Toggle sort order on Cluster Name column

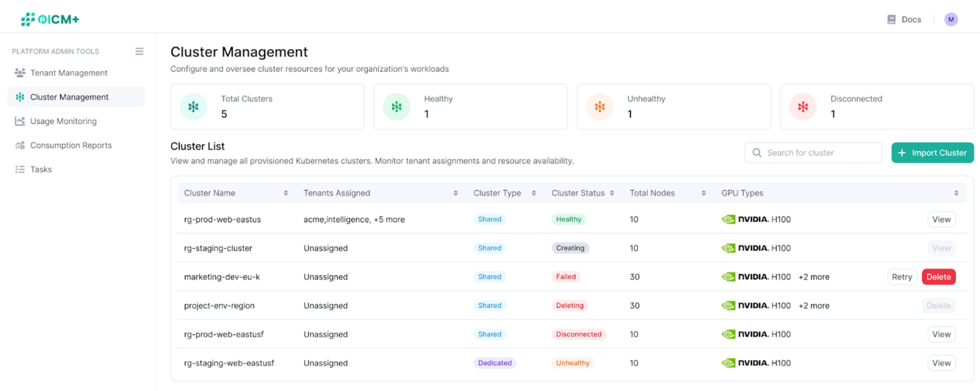tap(286, 193)
